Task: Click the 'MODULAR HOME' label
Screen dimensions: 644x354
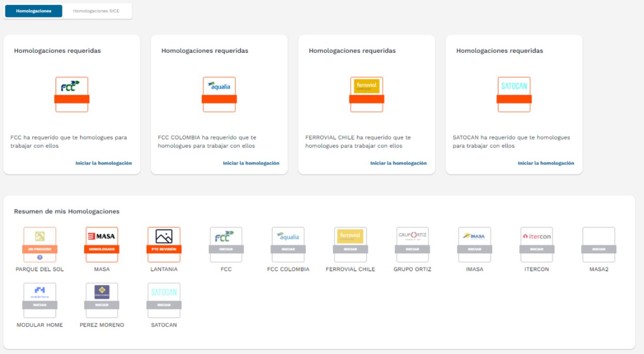Action: click(40, 325)
